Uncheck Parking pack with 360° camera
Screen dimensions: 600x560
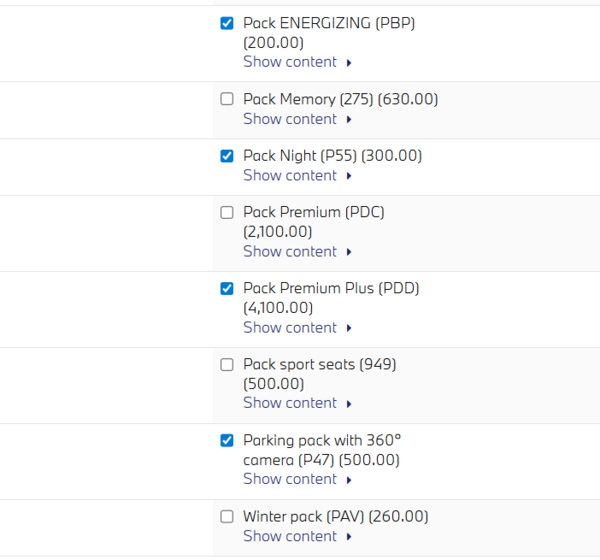pos(227,440)
